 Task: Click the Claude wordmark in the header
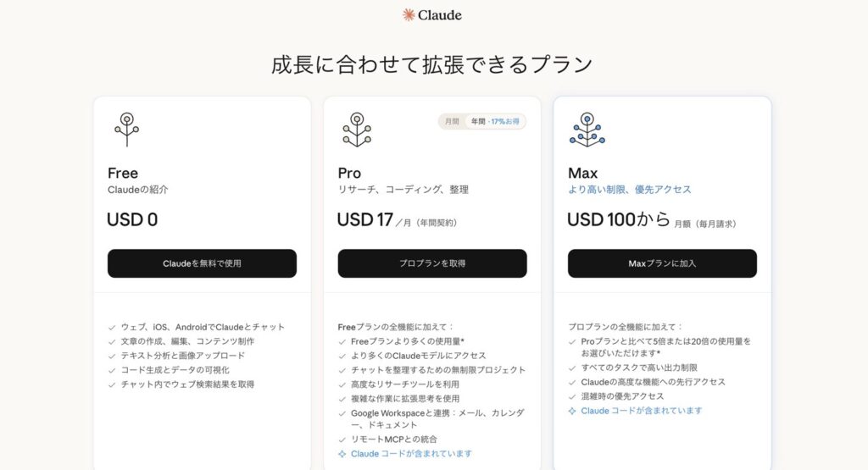(x=439, y=14)
